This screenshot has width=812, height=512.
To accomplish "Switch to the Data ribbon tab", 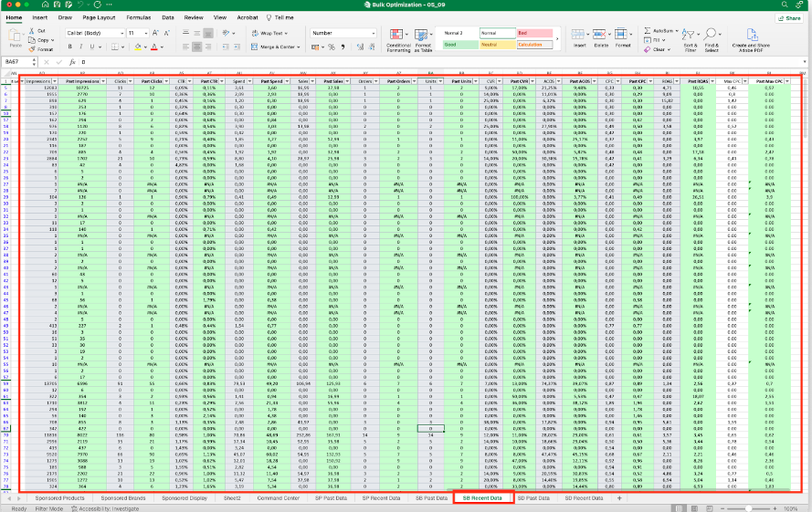I will 168,17.
